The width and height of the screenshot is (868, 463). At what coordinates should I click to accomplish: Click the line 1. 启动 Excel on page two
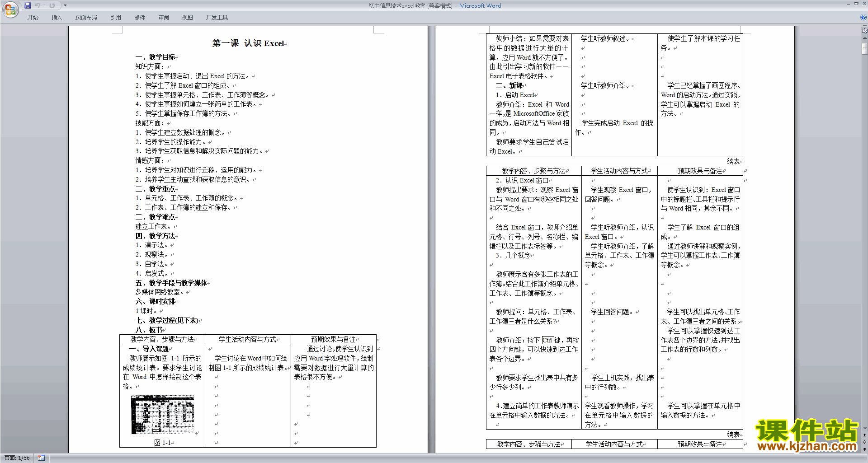pos(515,95)
